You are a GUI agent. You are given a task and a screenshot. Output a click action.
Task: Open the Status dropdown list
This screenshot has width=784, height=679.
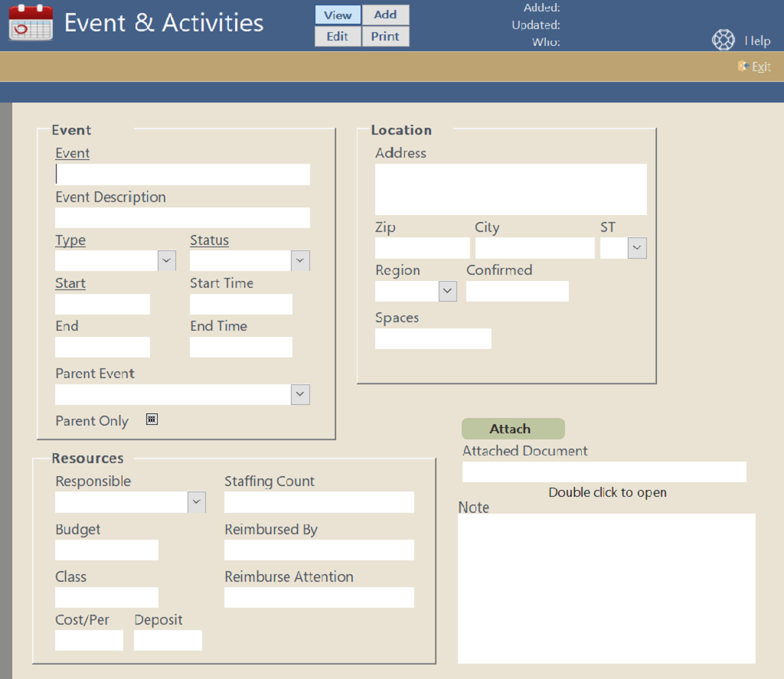point(301,261)
